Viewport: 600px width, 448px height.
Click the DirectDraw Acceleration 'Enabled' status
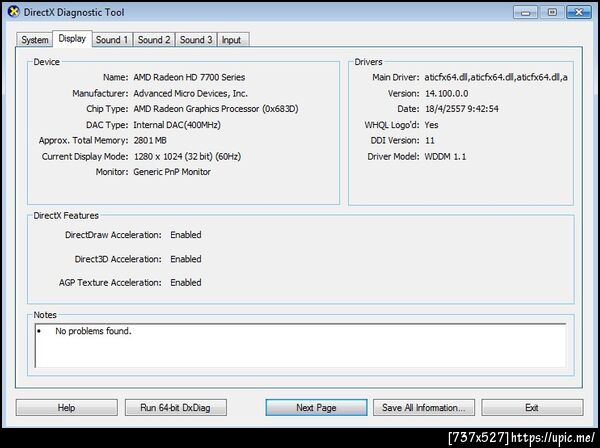click(x=186, y=235)
